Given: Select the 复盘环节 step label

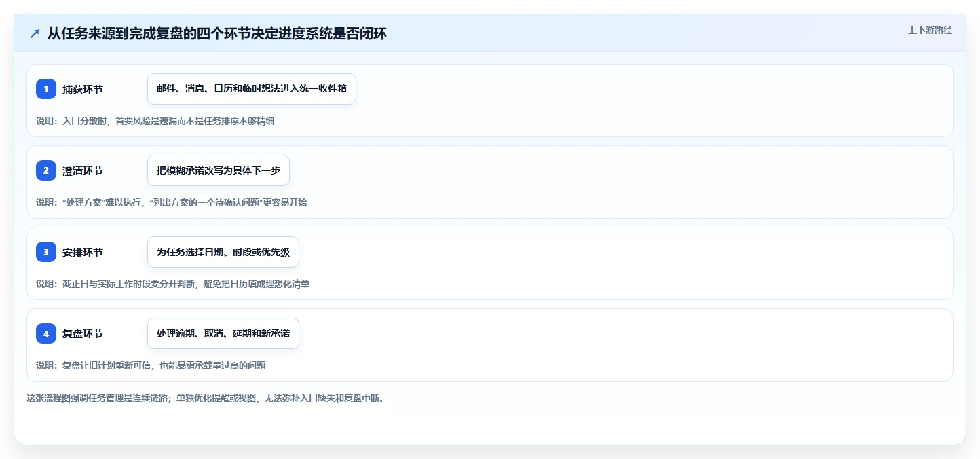Looking at the screenshot, I should click(83, 333).
